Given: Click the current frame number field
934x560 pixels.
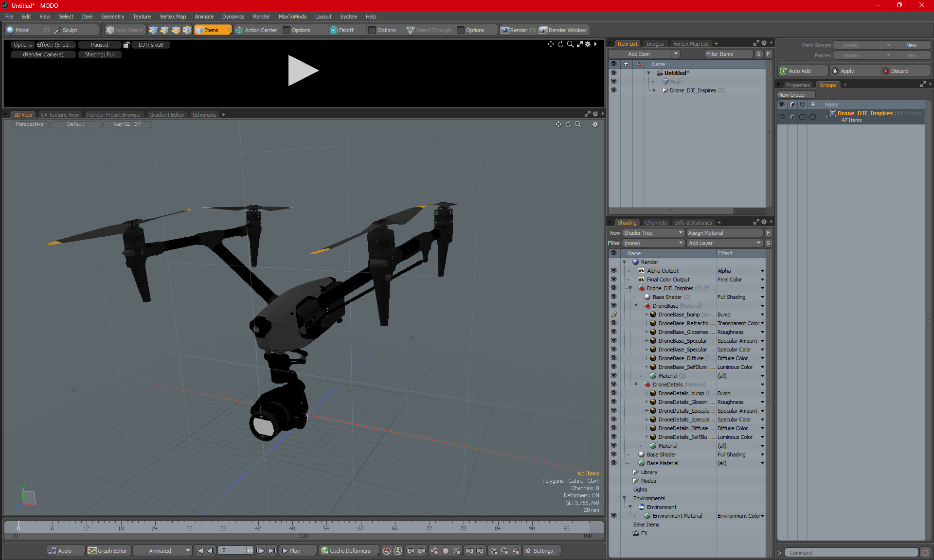Looking at the screenshot, I should pos(233,551).
